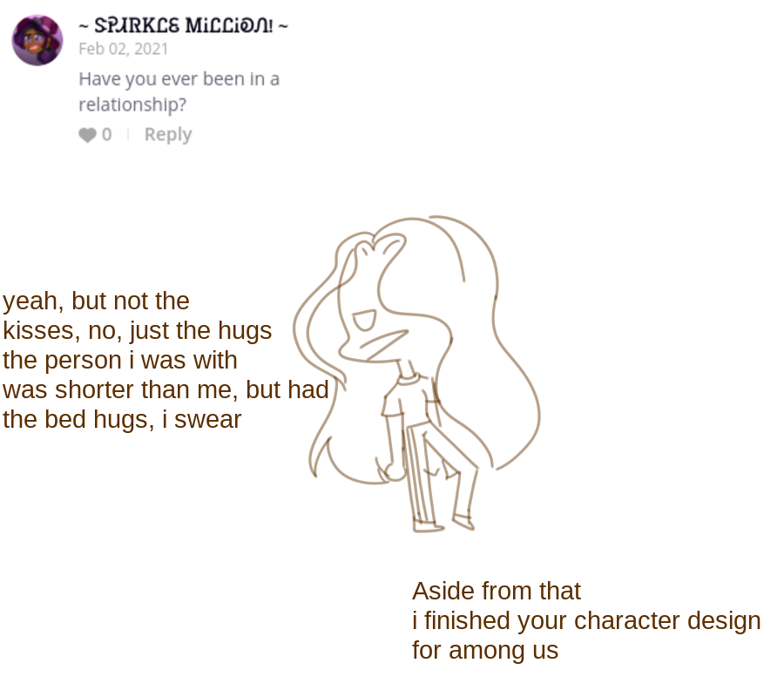Click the Reply link under the comment

167,134
